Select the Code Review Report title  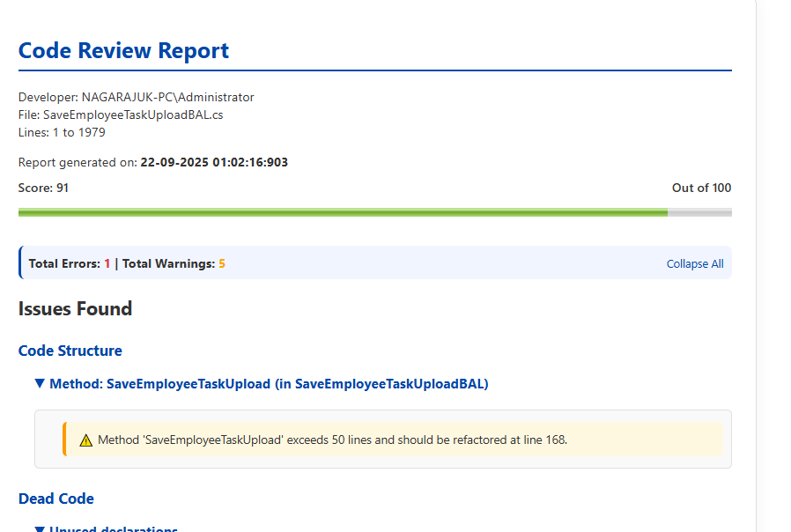point(123,50)
